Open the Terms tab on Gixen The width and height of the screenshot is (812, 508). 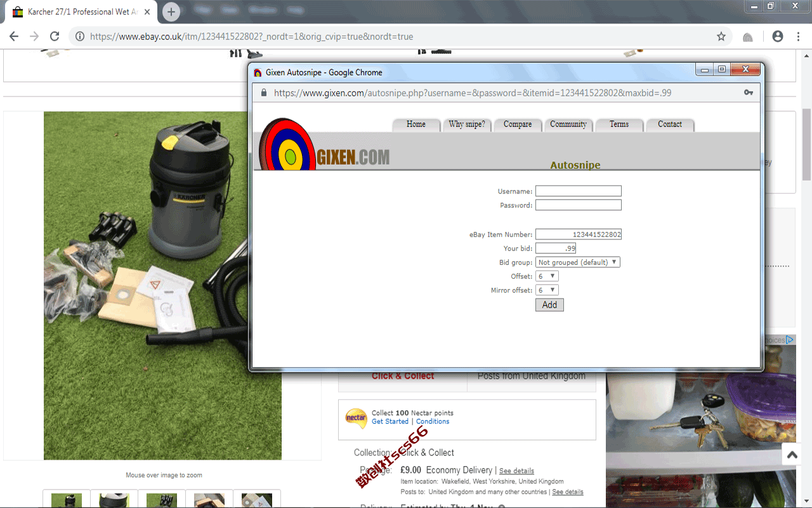[x=619, y=124]
